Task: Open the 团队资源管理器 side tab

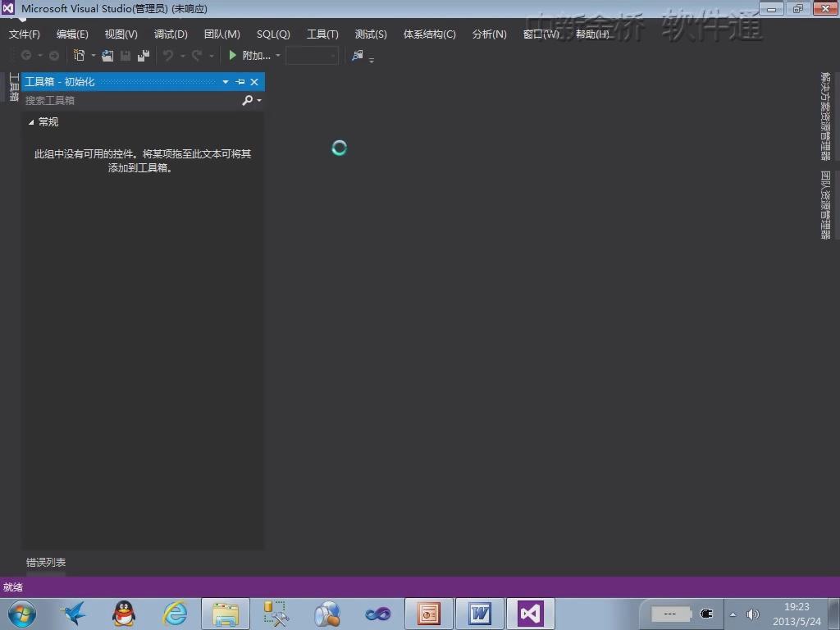Action: coord(825,204)
